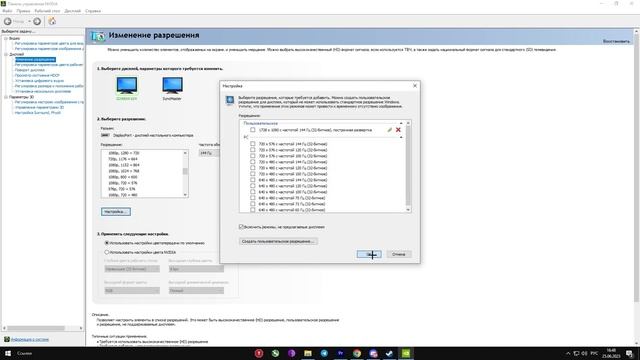The image size is (640, 360).
Task: Open the Файл menu
Action: coord(7,11)
